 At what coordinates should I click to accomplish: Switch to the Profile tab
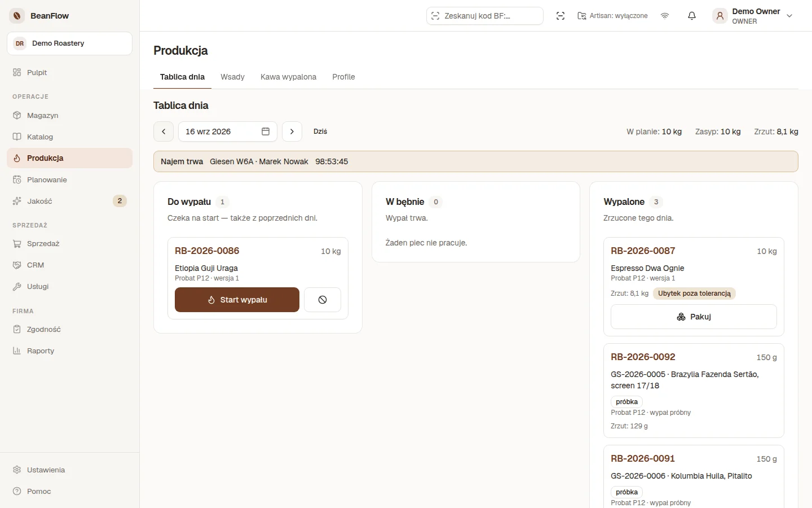[343, 77]
